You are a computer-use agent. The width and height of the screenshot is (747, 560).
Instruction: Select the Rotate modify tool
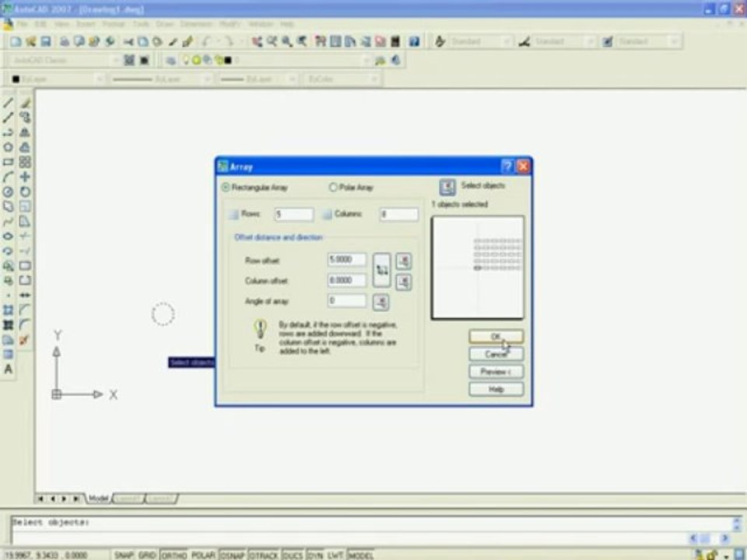pos(25,192)
